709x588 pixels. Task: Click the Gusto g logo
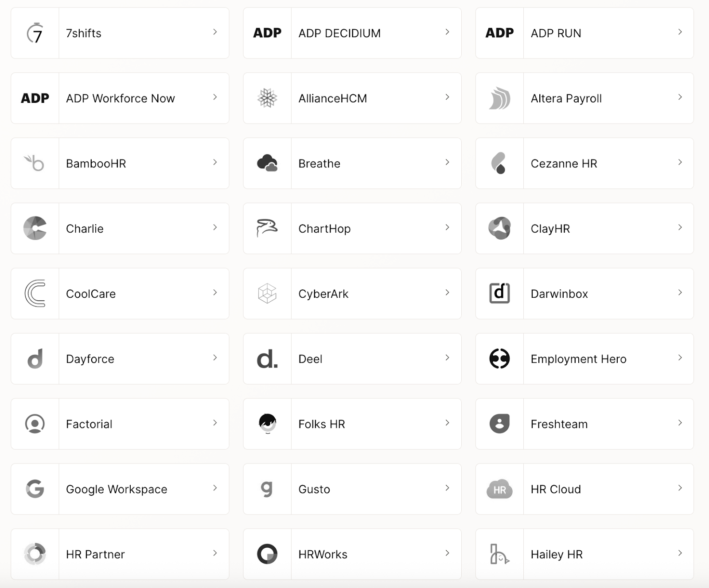[x=266, y=489]
